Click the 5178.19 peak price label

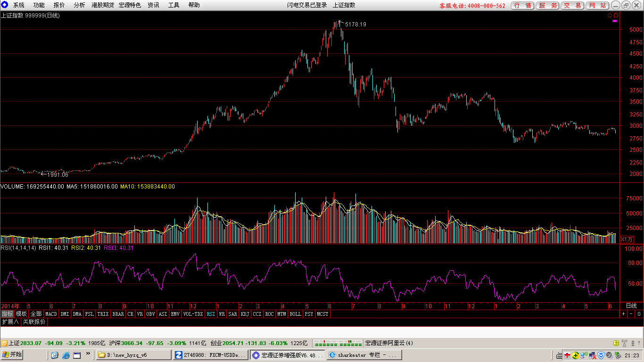pos(355,24)
